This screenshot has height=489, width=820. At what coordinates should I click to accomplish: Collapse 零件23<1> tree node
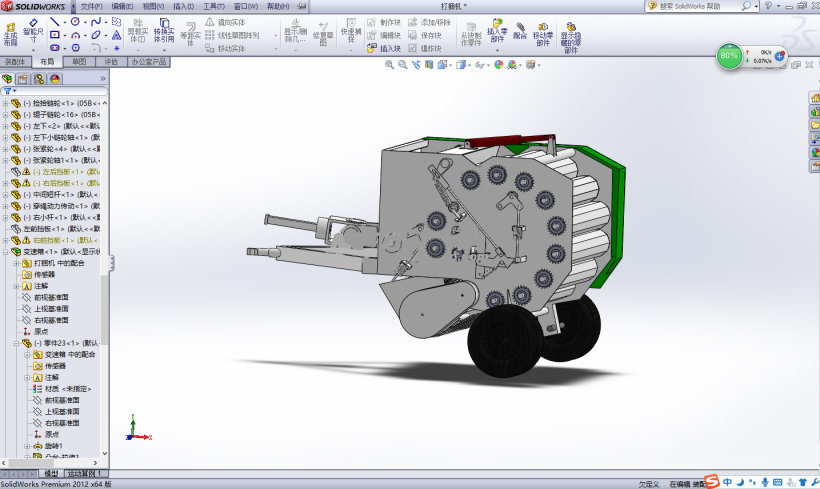click(16, 343)
